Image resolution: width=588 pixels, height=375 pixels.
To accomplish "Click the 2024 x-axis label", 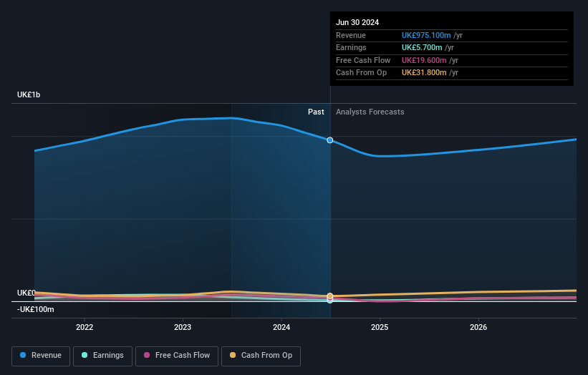I will [281, 327].
